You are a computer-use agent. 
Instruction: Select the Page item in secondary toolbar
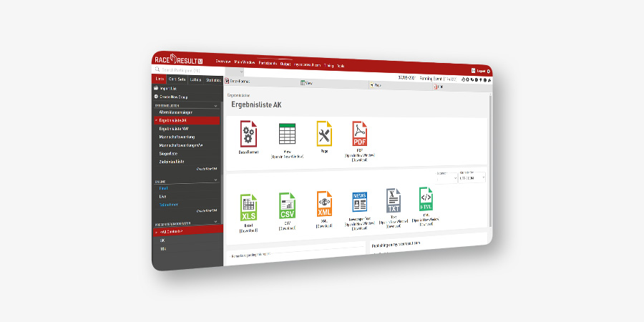pos(376,85)
